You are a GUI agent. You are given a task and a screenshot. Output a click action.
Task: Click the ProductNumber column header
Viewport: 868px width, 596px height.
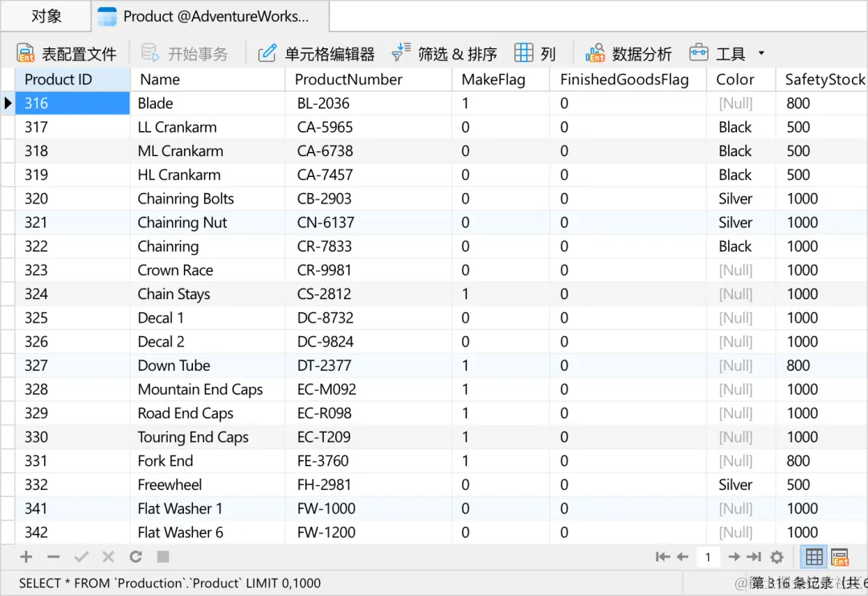coord(369,79)
